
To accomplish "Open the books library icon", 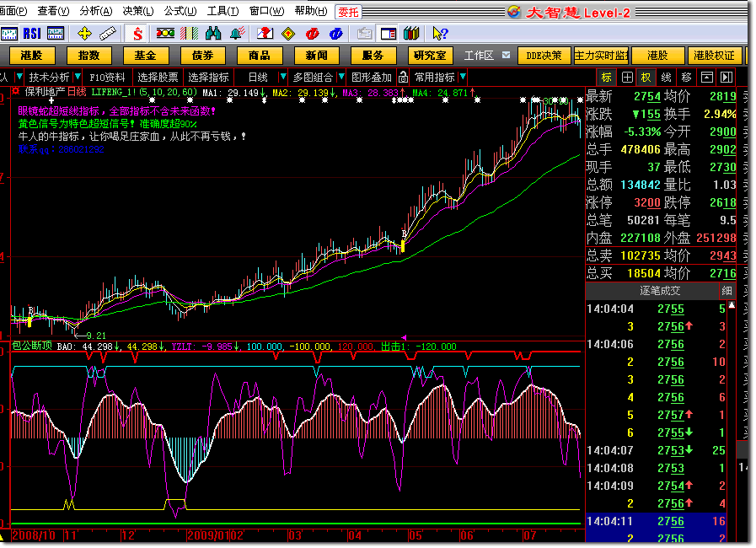I will pos(411,33).
